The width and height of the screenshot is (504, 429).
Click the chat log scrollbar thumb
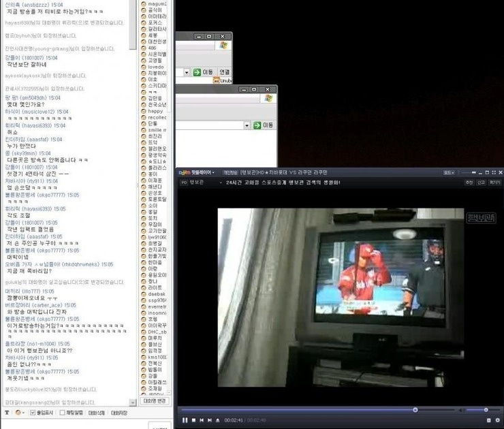click(x=132, y=25)
